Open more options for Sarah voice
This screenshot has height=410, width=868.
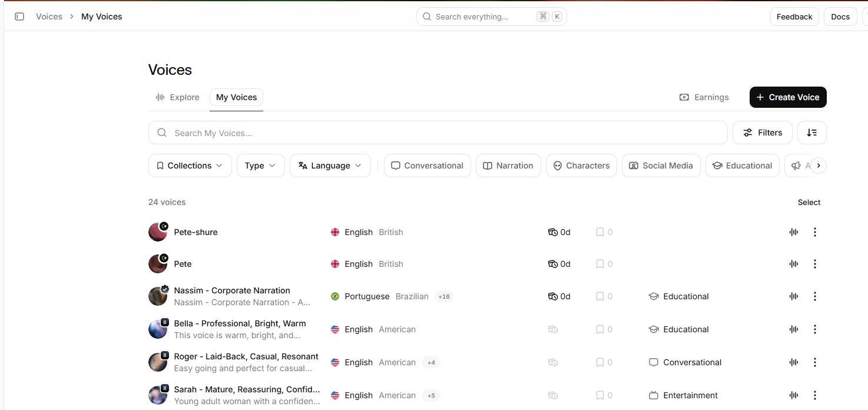pos(815,395)
